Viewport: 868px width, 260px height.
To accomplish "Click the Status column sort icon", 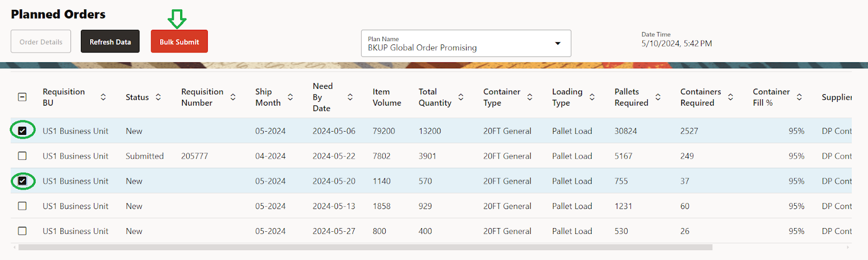I will [158, 97].
